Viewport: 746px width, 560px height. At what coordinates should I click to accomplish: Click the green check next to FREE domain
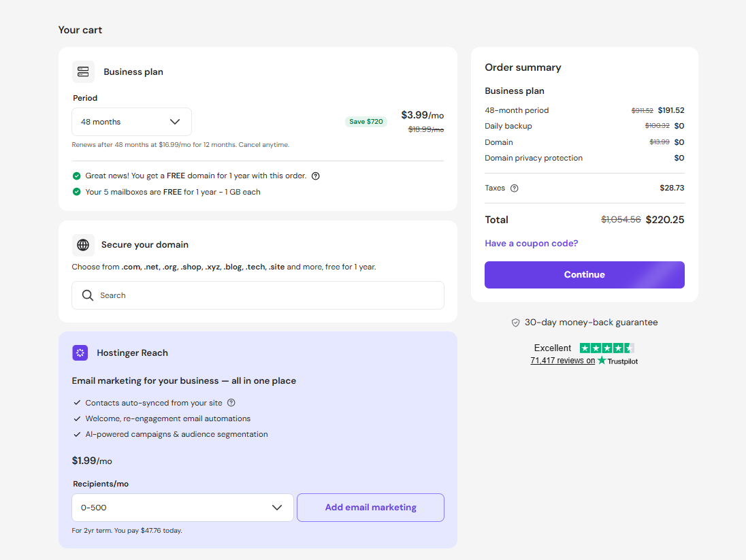tap(77, 176)
